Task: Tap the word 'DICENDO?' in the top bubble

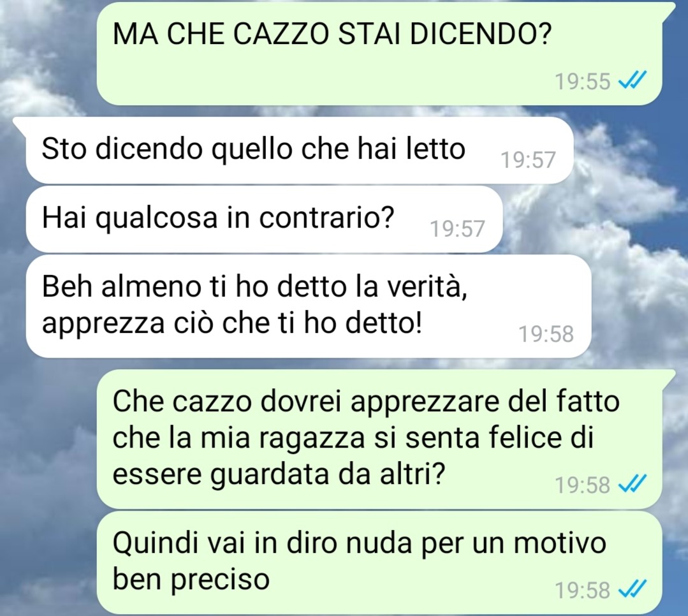Action: [479, 34]
